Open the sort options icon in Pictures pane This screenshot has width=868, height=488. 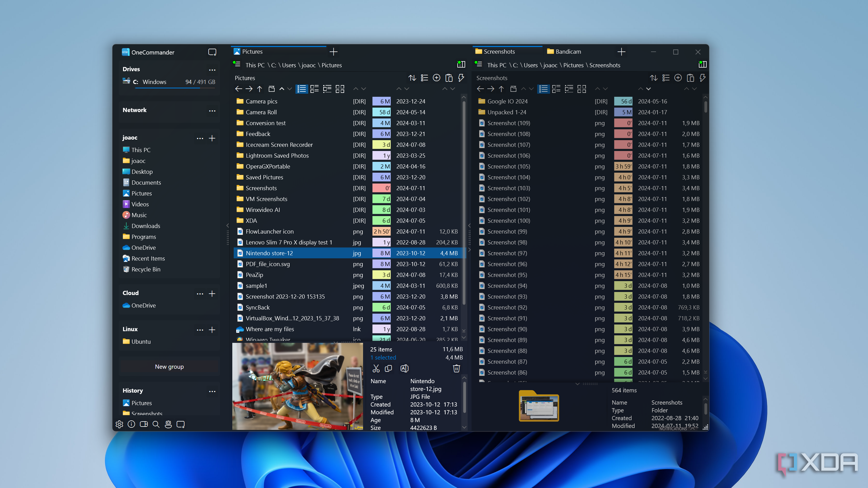[x=412, y=78]
